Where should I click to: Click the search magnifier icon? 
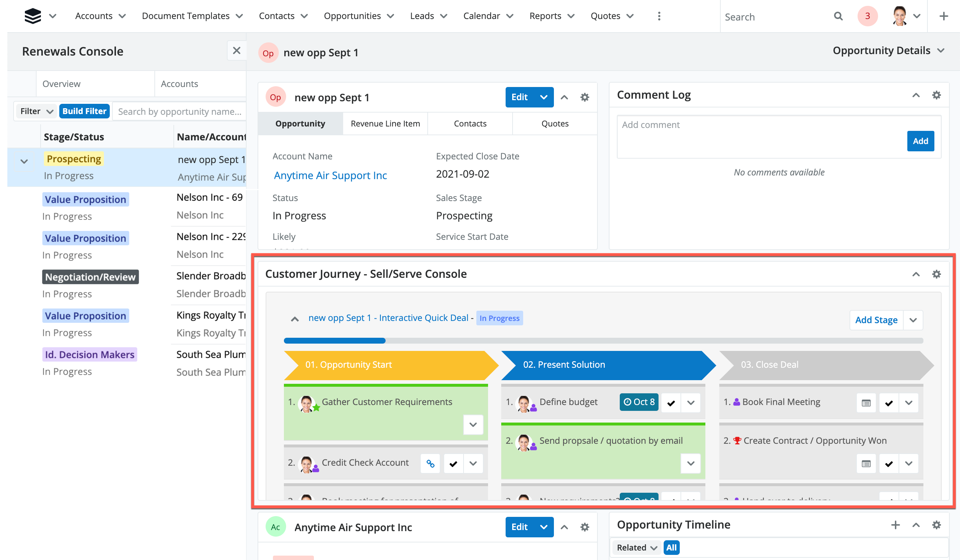pos(838,16)
